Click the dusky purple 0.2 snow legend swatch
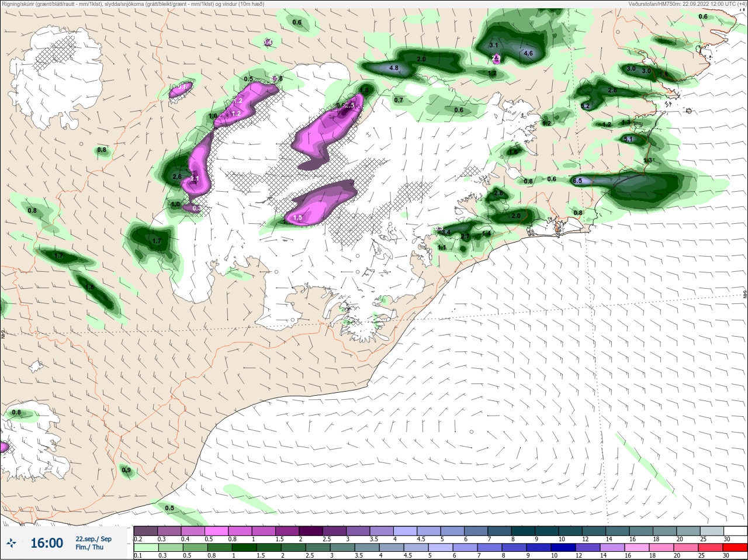The height and width of the screenshot is (560, 748). [x=146, y=531]
